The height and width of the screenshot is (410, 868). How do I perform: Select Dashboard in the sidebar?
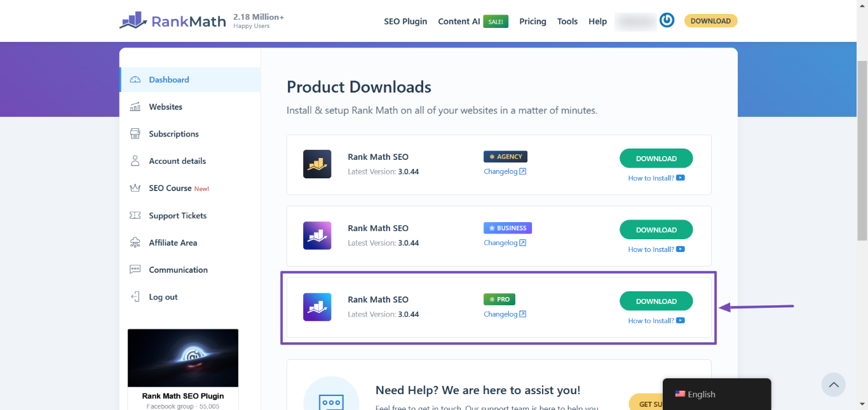(x=190, y=80)
